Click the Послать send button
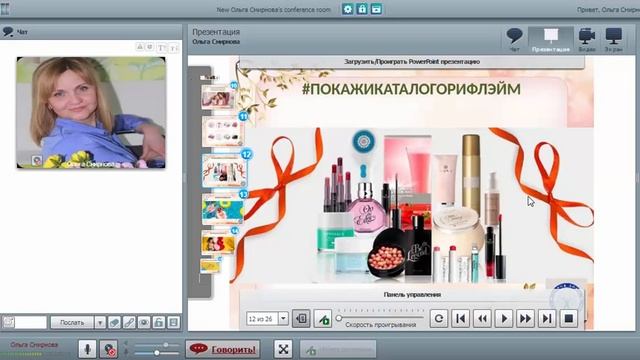 pyautogui.click(x=72, y=322)
